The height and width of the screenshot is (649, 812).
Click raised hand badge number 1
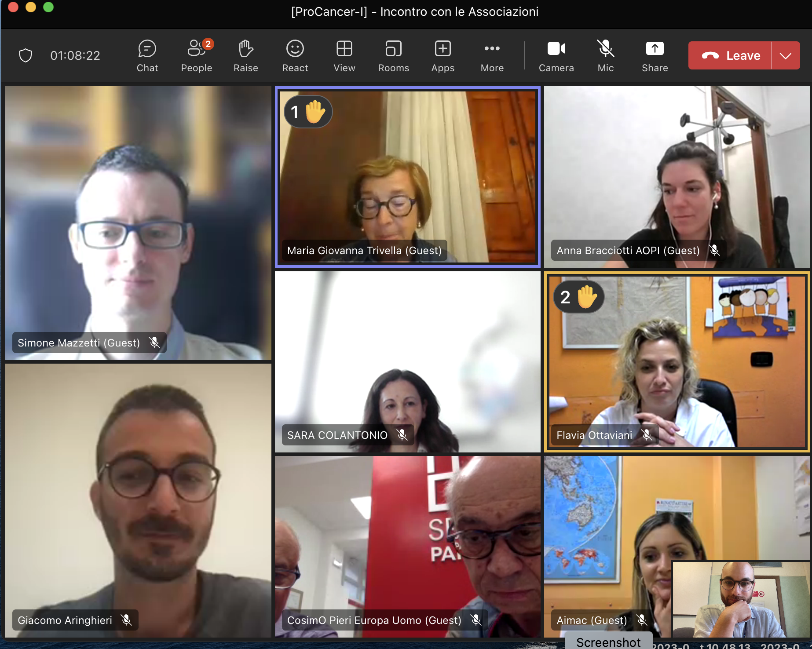pos(308,112)
